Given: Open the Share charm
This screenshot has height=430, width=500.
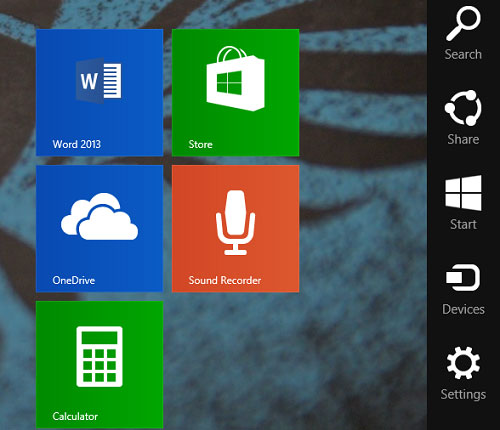Looking at the screenshot, I should pyautogui.click(x=463, y=117).
